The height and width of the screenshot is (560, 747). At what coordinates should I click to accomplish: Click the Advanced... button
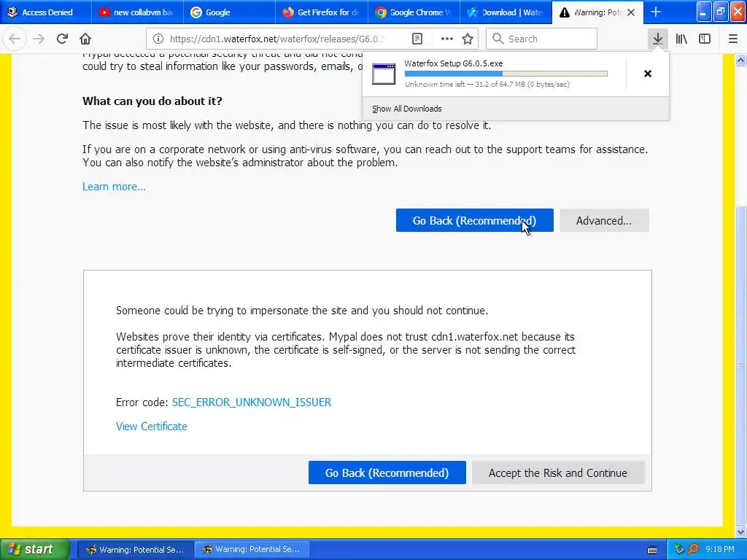604,220
